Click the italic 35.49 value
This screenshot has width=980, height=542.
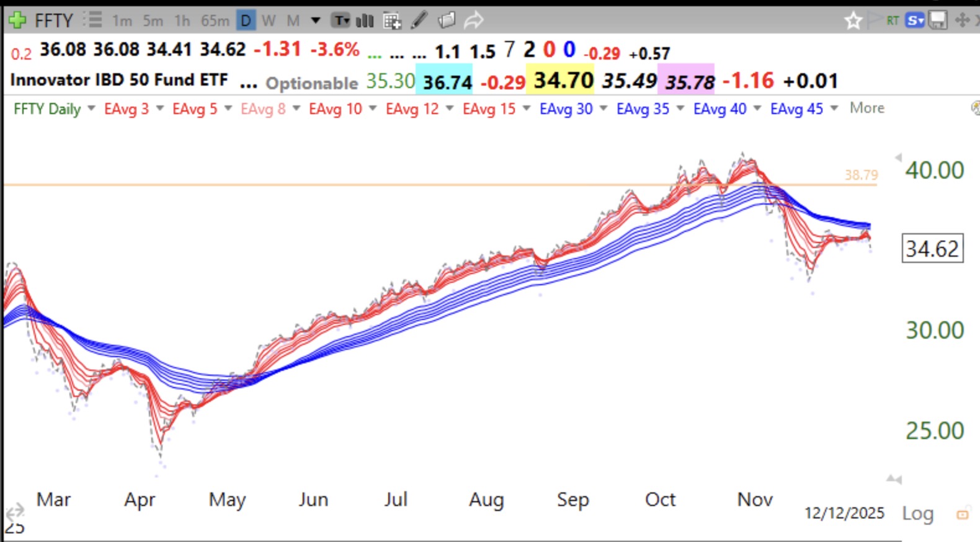(630, 81)
